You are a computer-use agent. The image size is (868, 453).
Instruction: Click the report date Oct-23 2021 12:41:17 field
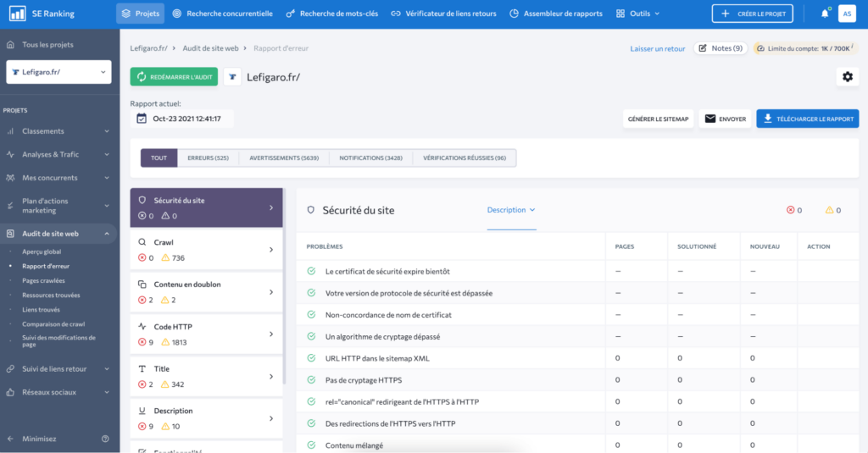pos(181,119)
